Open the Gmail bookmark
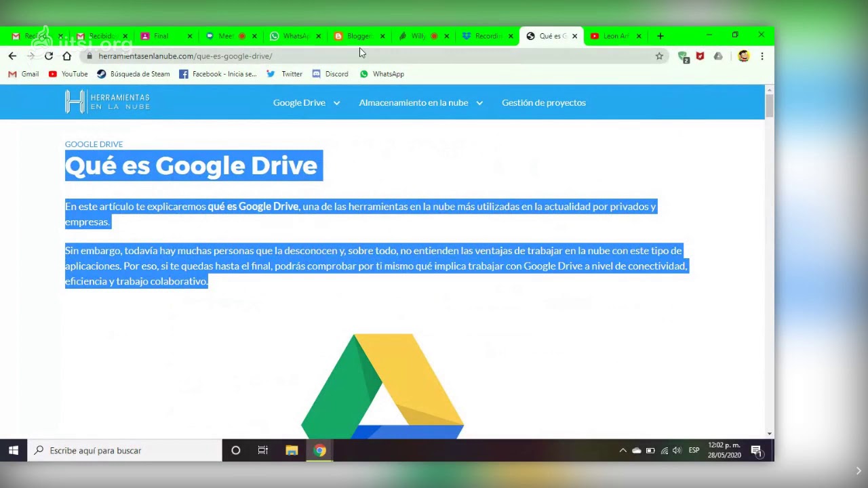 [23, 74]
